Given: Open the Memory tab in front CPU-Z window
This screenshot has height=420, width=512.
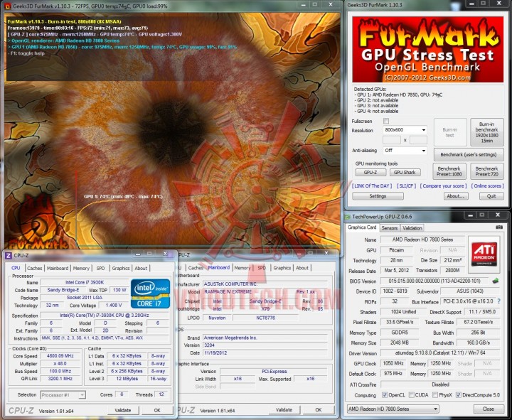Looking at the screenshot, I should pos(81,268).
